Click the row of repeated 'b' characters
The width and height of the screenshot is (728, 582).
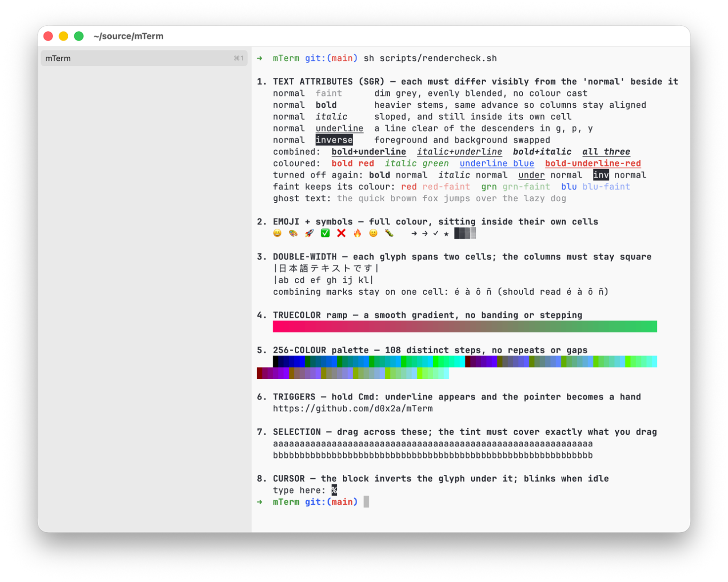433,455
